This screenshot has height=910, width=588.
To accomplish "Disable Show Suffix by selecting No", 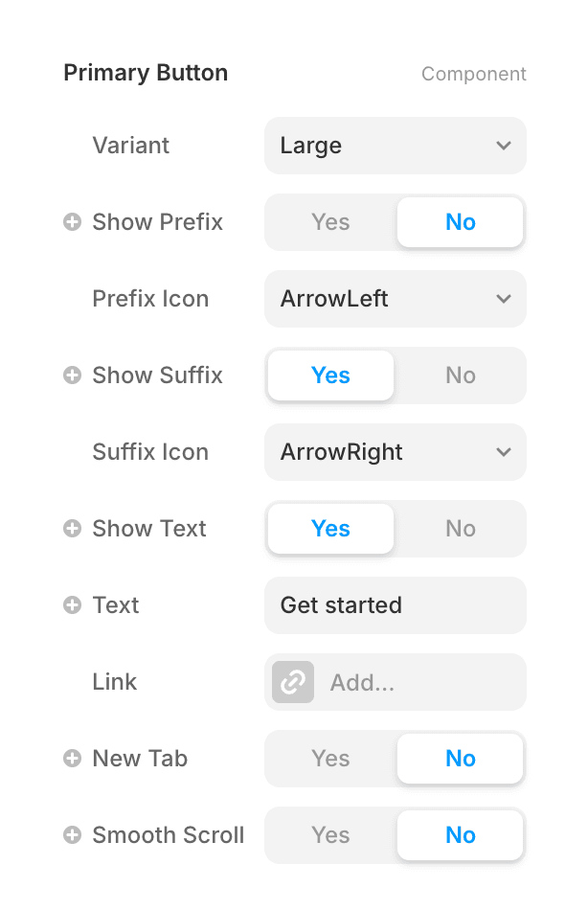I will (x=460, y=375).
